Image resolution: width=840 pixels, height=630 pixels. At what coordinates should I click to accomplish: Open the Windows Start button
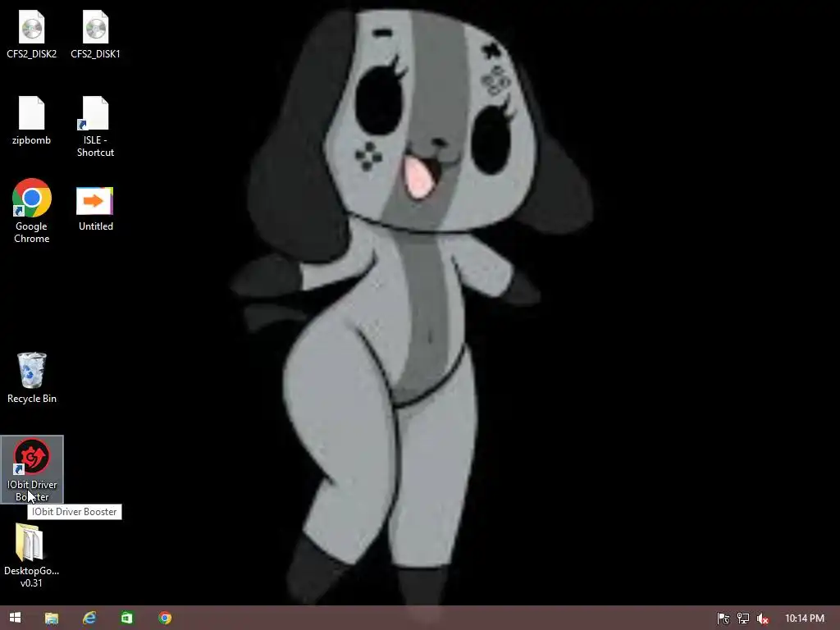click(x=15, y=618)
